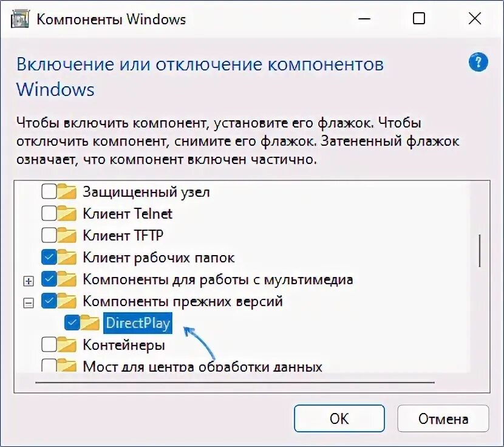
Task: Uncheck the DirectPlay checkbox
Action: (x=72, y=323)
